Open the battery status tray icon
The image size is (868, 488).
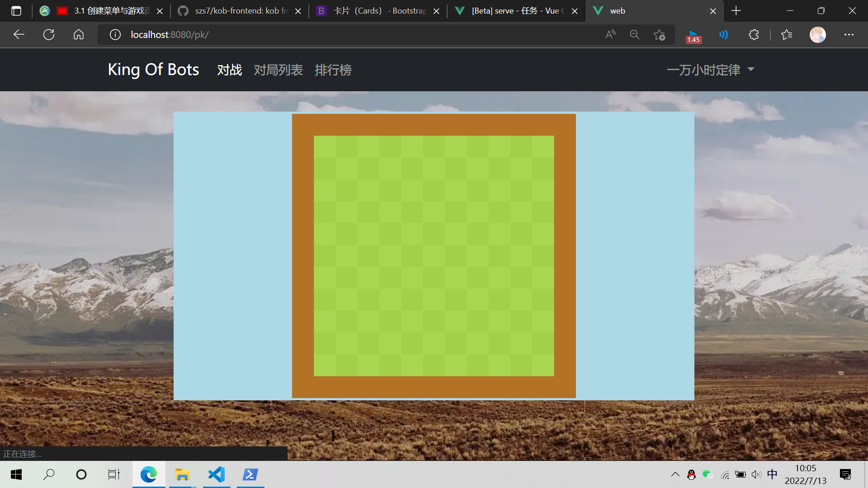tap(741, 474)
